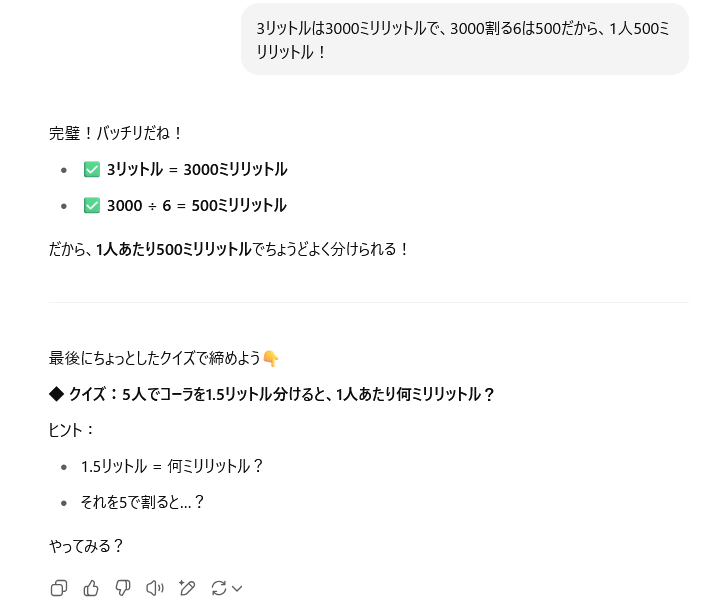Click the 完璧！バッチリだね！ line
The width and height of the screenshot is (717, 613).
(x=116, y=133)
